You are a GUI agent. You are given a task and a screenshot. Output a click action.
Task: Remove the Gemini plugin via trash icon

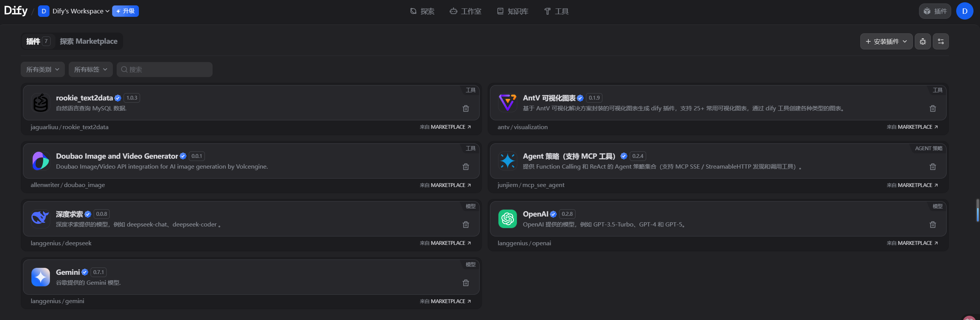(x=465, y=283)
